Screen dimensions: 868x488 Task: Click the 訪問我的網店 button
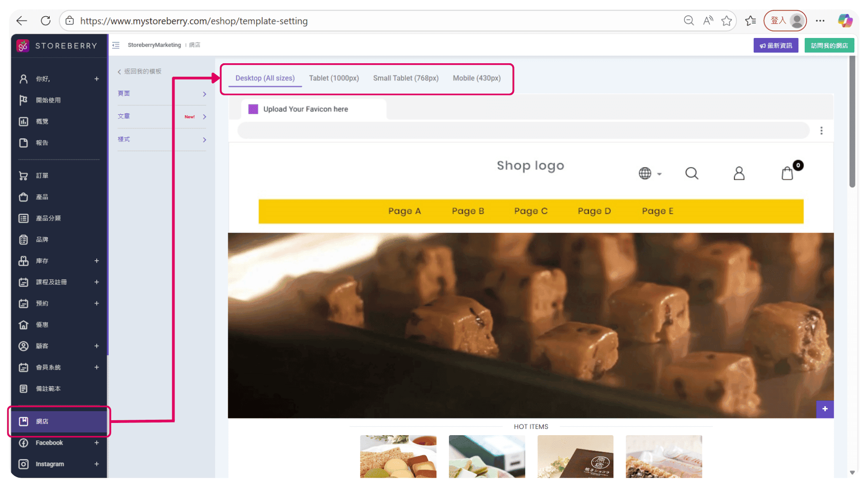click(829, 45)
